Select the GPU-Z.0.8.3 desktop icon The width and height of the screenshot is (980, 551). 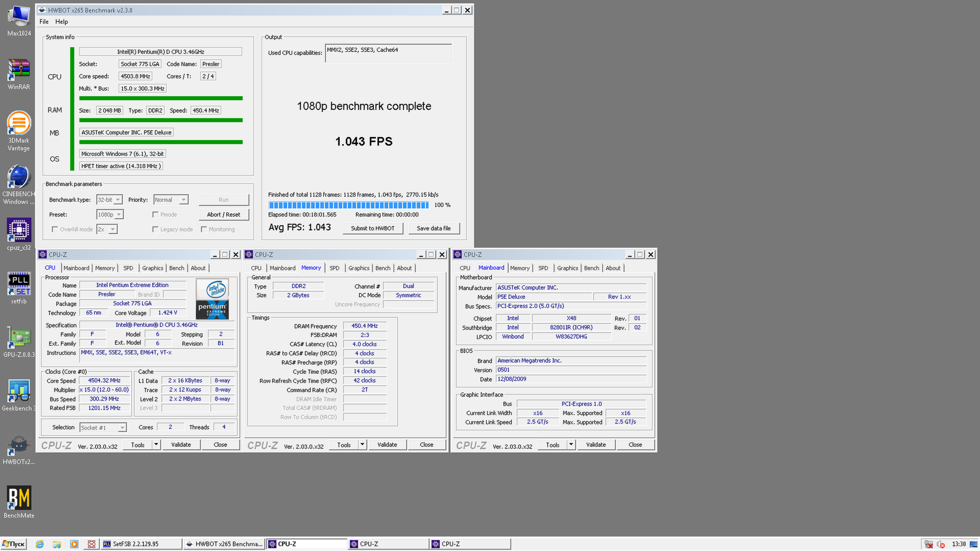[19, 342]
